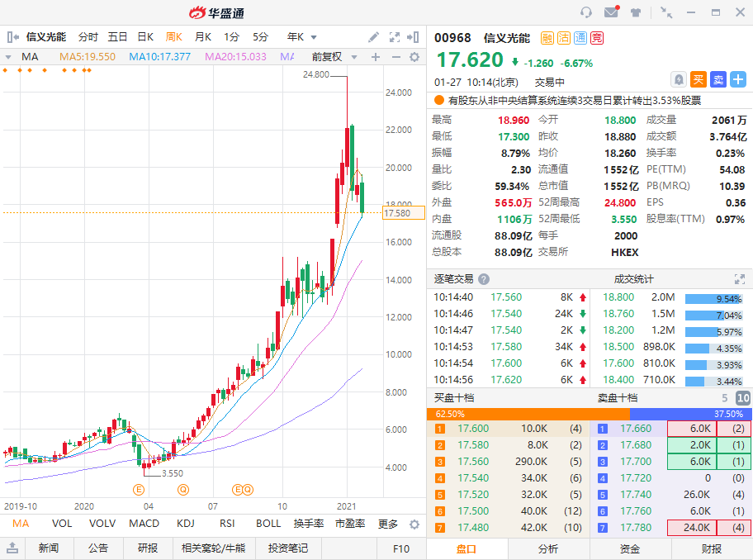Image resolution: width=753 pixels, height=560 pixels.
Task: Click the 竞 auction badge
Action: coord(597,38)
